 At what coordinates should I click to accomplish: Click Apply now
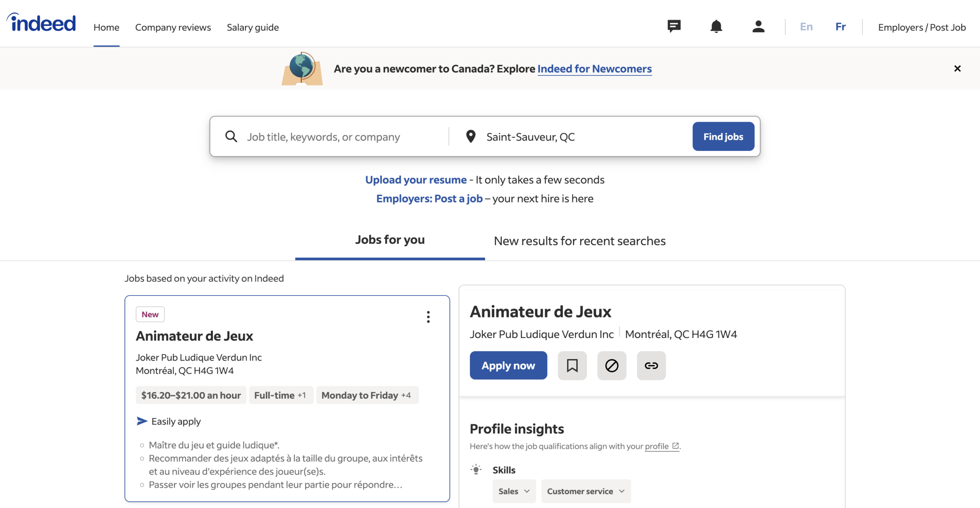click(x=508, y=366)
